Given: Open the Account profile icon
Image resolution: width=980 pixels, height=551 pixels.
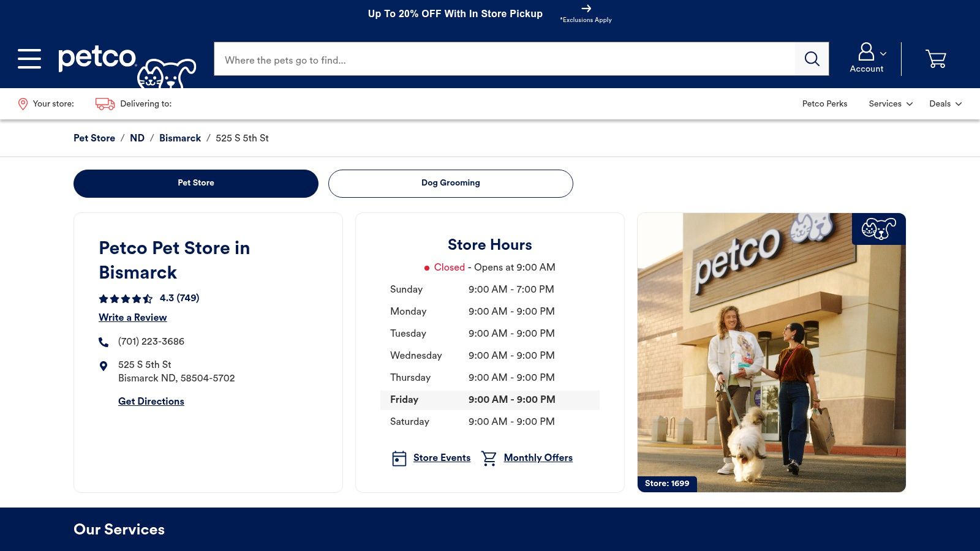Looking at the screenshot, I should (x=865, y=51).
